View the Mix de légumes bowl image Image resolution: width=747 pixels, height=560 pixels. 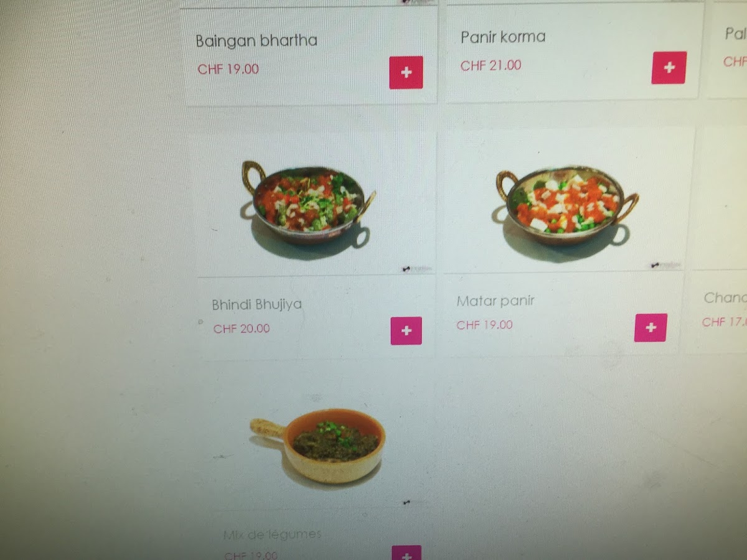coord(318,446)
